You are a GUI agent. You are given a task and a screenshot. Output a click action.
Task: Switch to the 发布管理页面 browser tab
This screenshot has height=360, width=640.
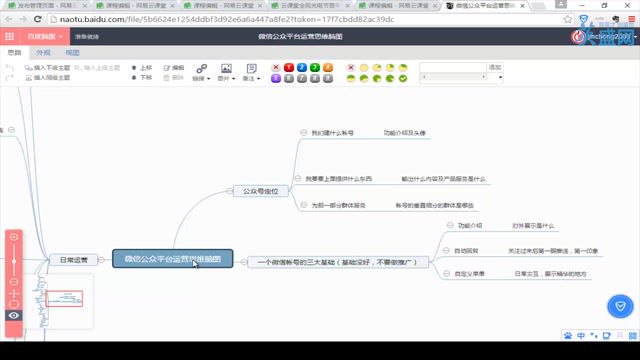point(48,6)
